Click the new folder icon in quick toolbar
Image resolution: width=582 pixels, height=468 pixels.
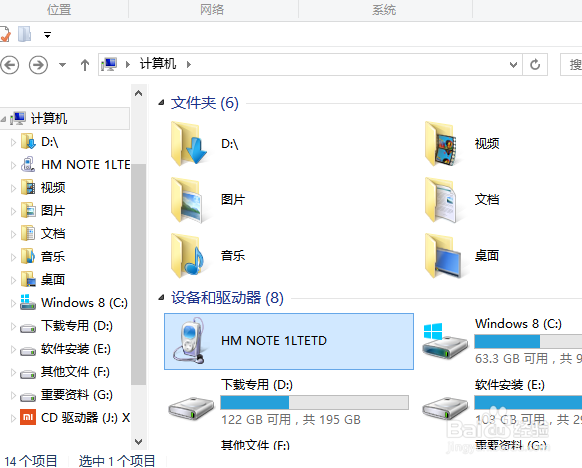tap(24, 34)
